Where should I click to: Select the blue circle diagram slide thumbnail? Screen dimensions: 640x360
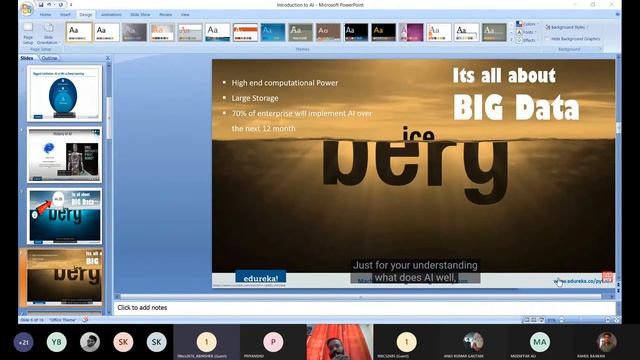[x=64, y=94]
